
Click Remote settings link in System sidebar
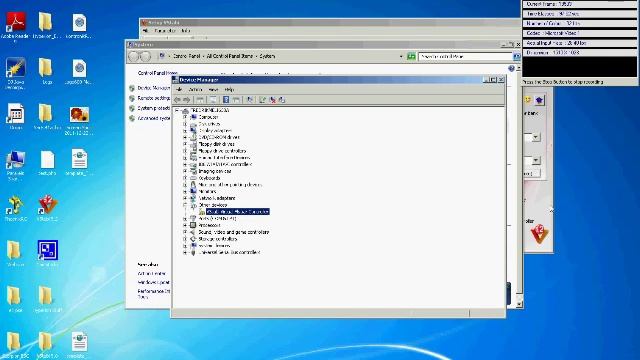coord(153,98)
